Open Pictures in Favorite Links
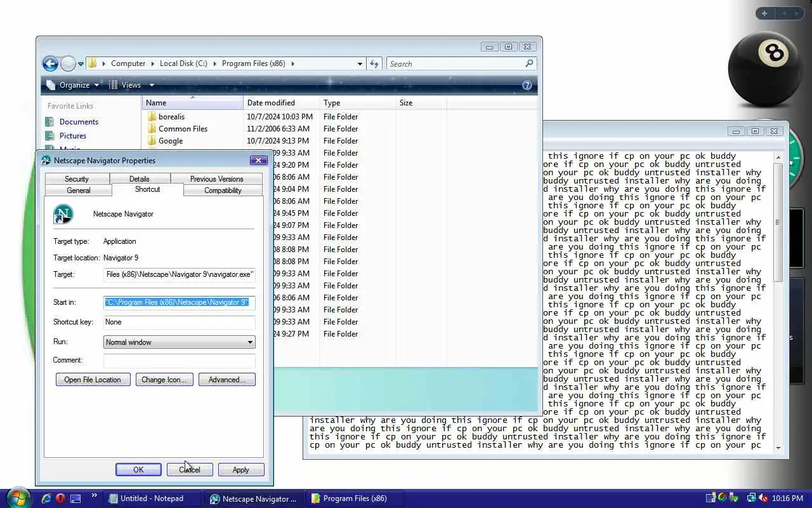Viewport: 812px width, 508px height. [x=72, y=136]
